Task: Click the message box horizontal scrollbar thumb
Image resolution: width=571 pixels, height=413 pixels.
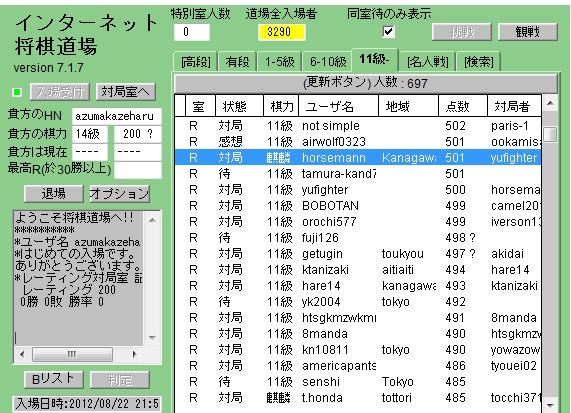Action: pyautogui.click(x=72, y=354)
